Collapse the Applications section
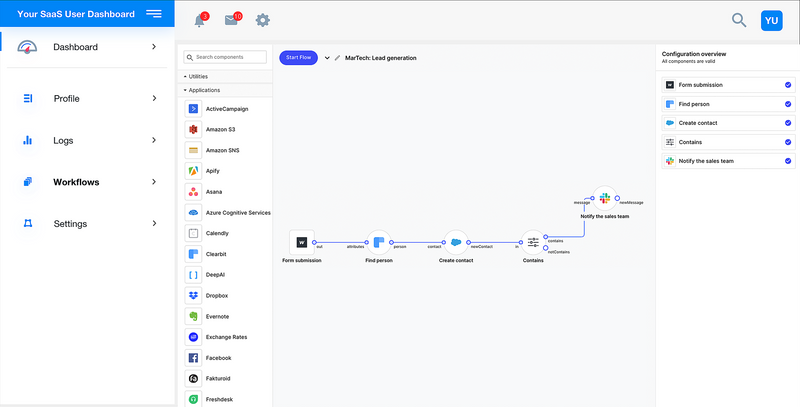 [225, 90]
